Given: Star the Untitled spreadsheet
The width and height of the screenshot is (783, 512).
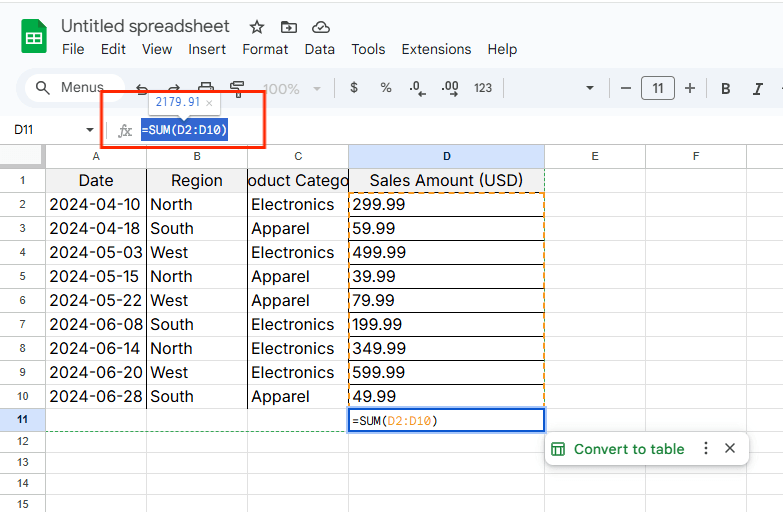Looking at the screenshot, I should tap(257, 27).
